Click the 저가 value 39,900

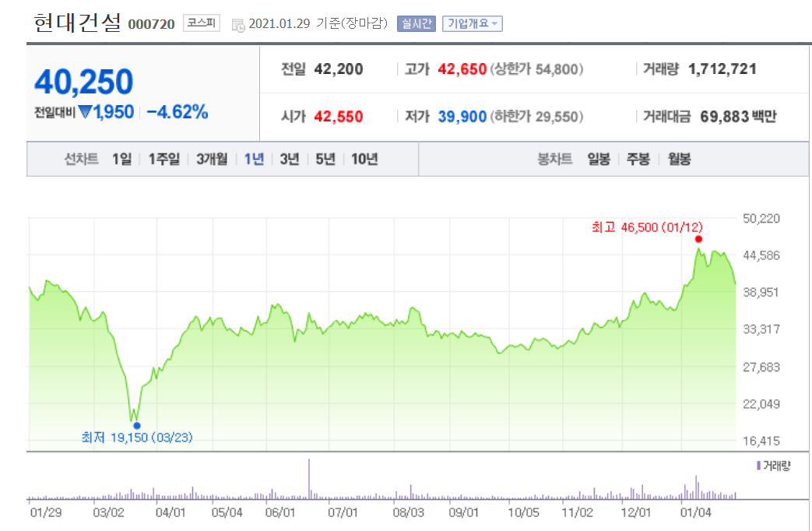462,117
